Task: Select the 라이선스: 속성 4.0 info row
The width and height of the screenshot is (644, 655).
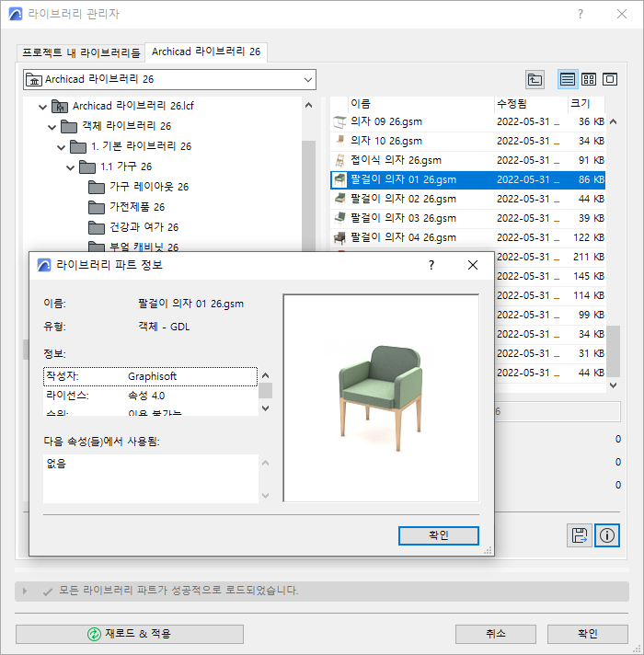Action: pyautogui.click(x=150, y=396)
